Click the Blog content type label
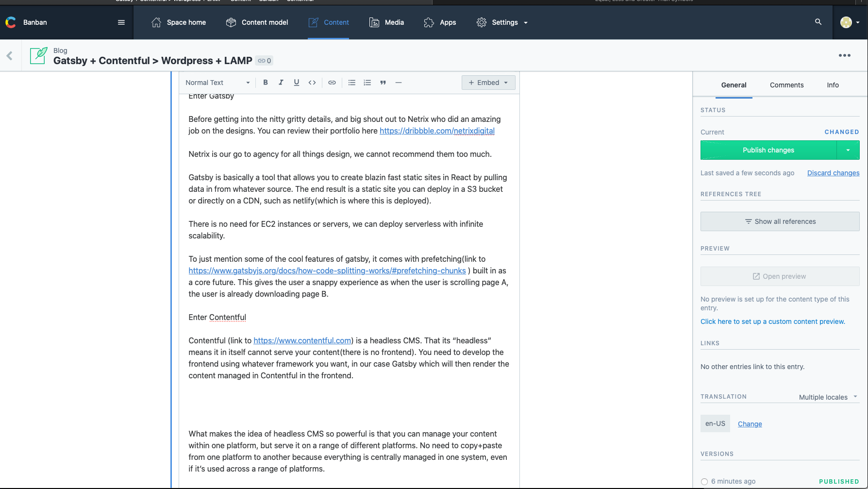The height and width of the screenshot is (489, 868). click(60, 51)
